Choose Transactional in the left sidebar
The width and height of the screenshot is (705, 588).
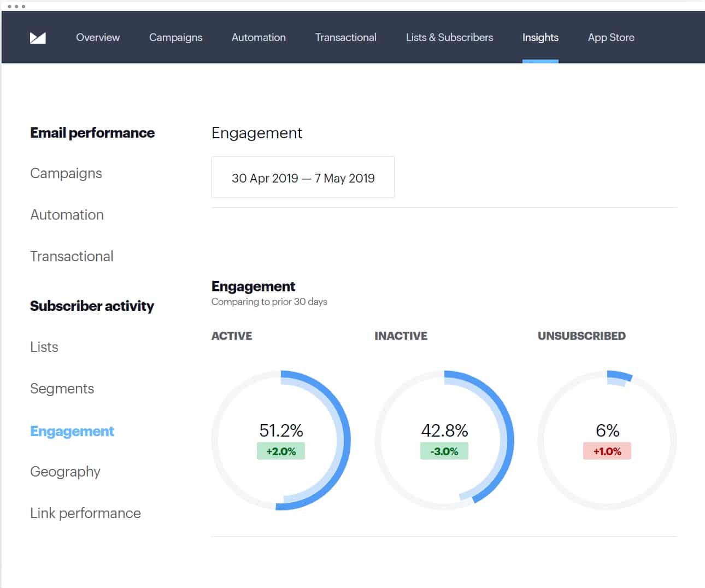tap(72, 256)
